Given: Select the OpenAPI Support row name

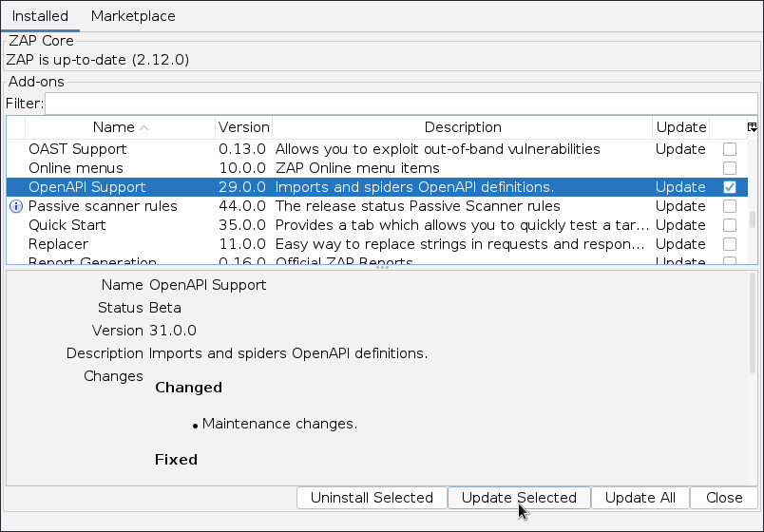Looking at the screenshot, I should click(x=87, y=187).
